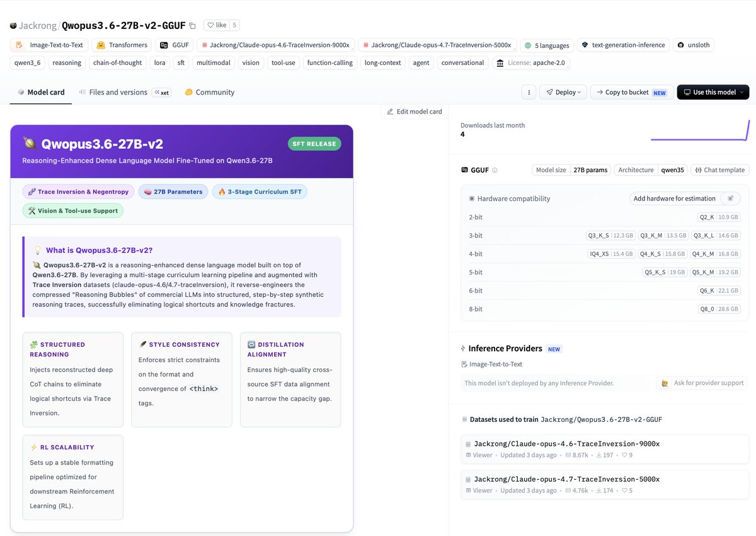Open Image-Text-to-Text under Inference Providers
Screen dimensions: 756x536
491,364
